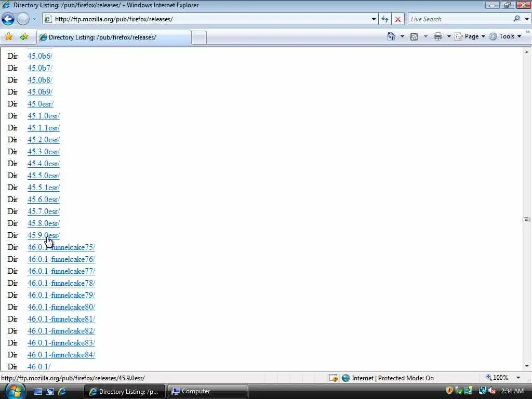Click the scrollbar up arrow
532x399 pixels.
click(527, 52)
